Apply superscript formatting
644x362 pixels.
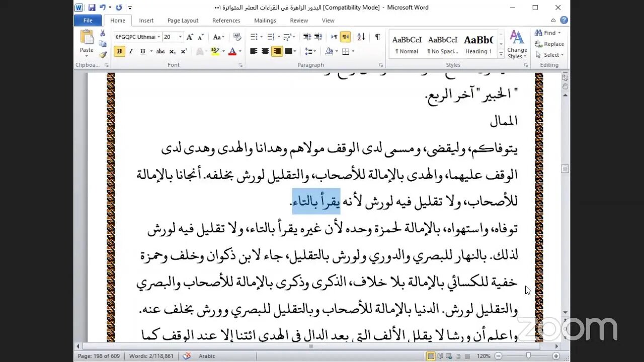click(184, 51)
